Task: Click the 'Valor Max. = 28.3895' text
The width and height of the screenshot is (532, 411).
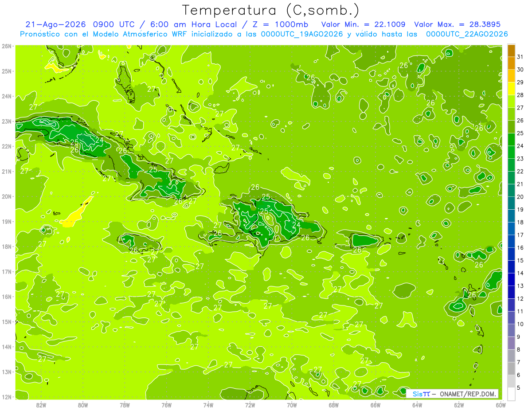Action: [x=458, y=24]
